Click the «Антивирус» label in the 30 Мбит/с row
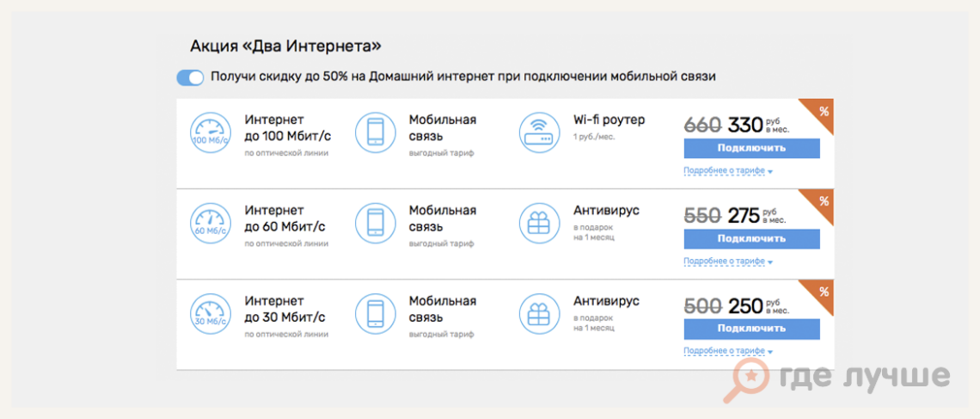The width and height of the screenshot is (980, 419). tap(606, 301)
